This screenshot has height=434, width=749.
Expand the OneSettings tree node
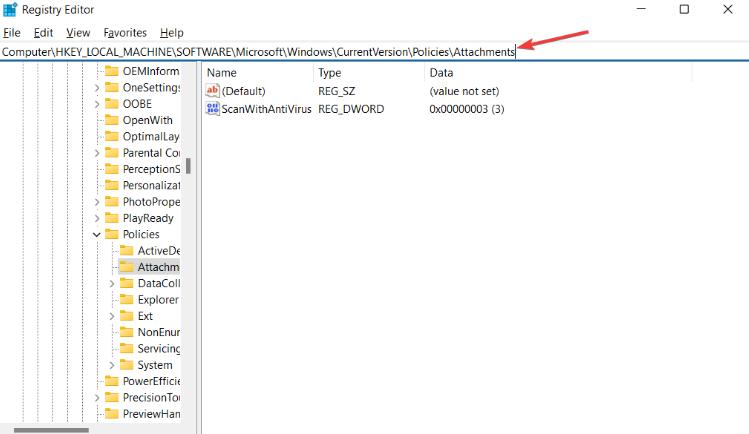(x=97, y=88)
